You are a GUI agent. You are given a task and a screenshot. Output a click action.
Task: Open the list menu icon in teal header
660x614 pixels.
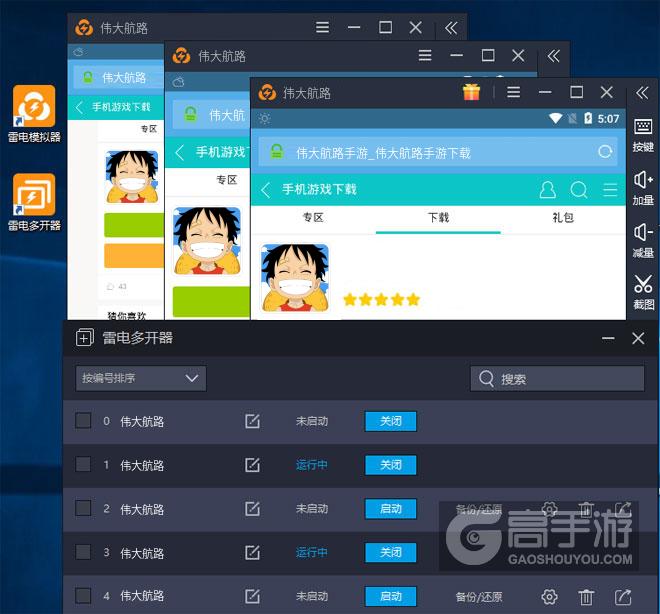(610, 190)
